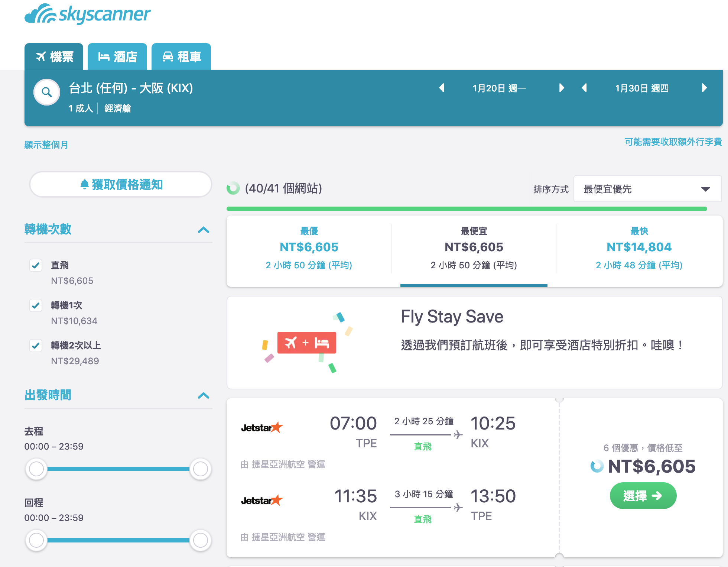The image size is (728, 567).
Task: Switch to the 酒店 hotels tab
Action: 117,56
